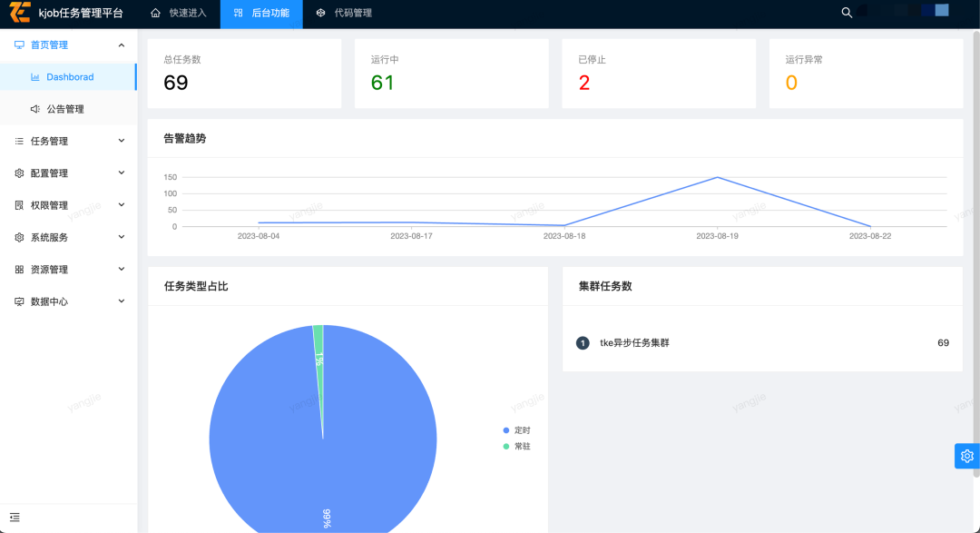Screen dimensions: 980x533
Task: Open the Dashborad menu item
Action: click(68, 77)
